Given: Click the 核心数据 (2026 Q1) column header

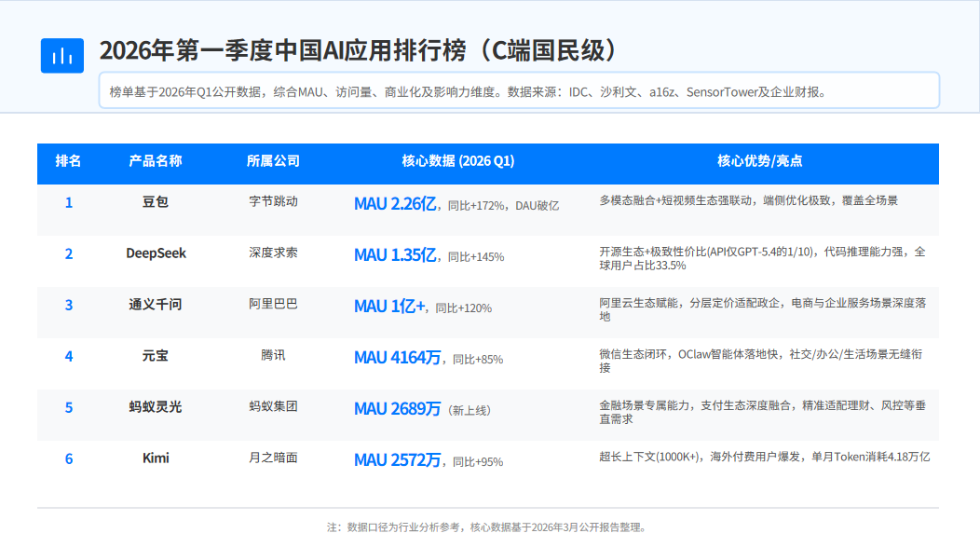Looking at the screenshot, I should coord(458,160).
